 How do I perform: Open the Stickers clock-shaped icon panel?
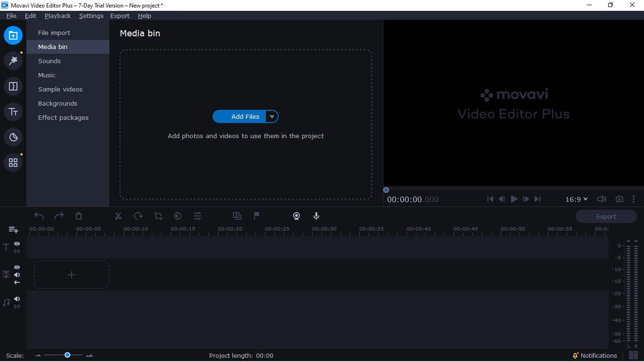coord(13,137)
